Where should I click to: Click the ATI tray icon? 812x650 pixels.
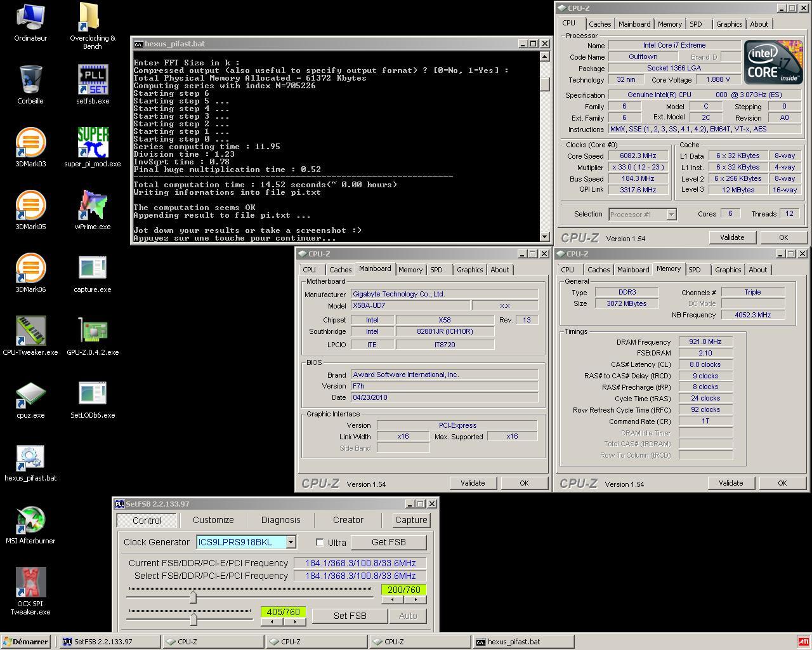coord(803,642)
